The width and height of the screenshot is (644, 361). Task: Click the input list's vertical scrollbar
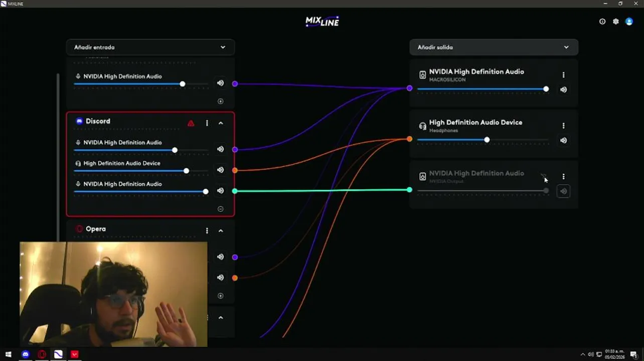[59, 157]
